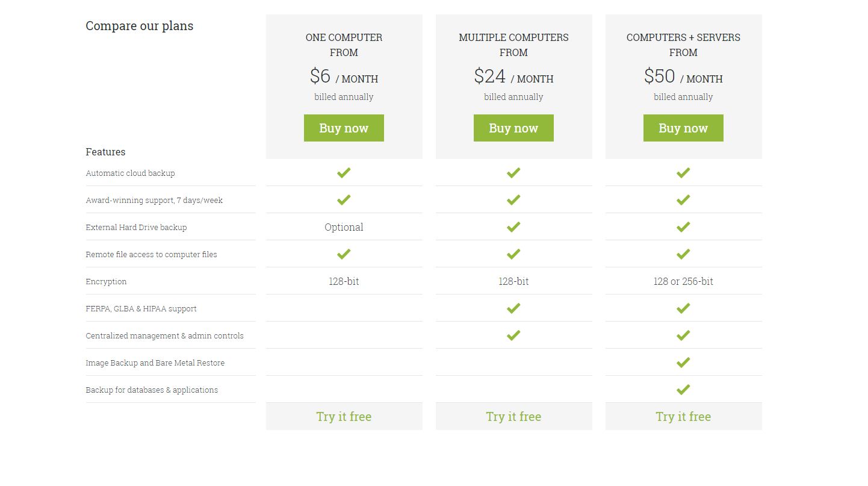Click Try it free under Computers + Servers
The height and width of the screenshot is (486, 868).
[x=683, y=416]
